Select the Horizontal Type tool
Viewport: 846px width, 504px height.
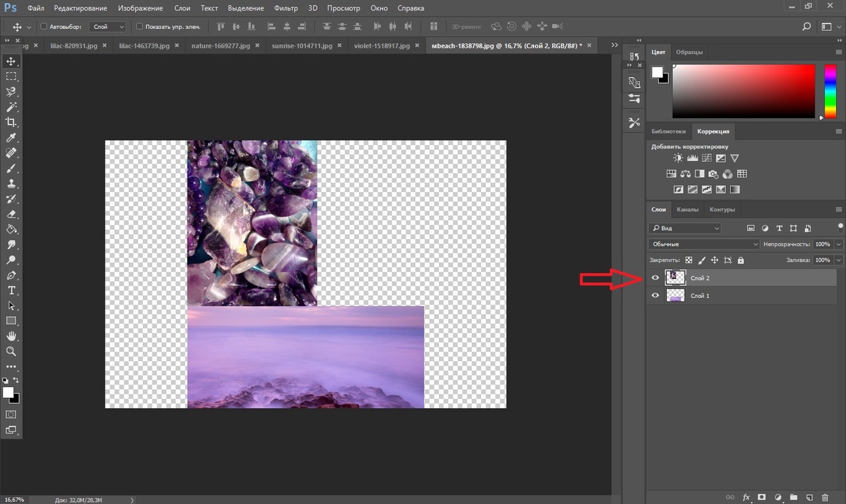pos(11,291)
